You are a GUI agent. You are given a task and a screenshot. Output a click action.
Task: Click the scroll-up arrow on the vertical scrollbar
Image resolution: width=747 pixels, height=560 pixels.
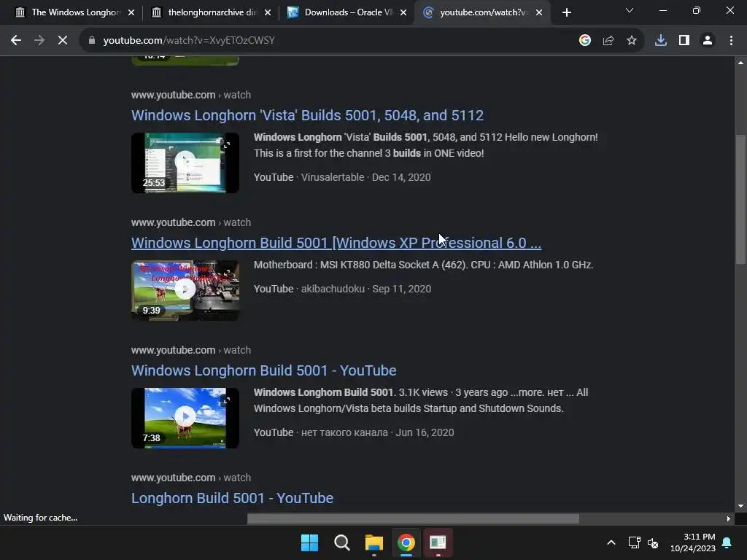click(740, 63)
